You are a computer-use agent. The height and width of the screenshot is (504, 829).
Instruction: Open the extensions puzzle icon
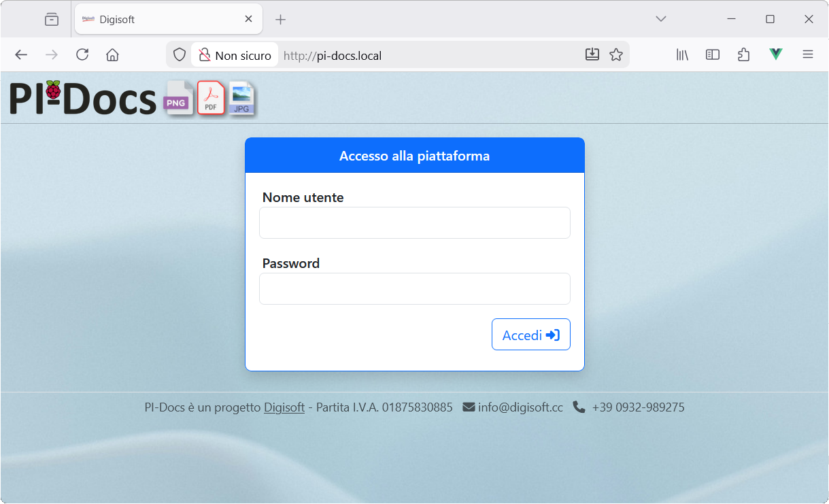pyautogui.click(x=744, y=55)
